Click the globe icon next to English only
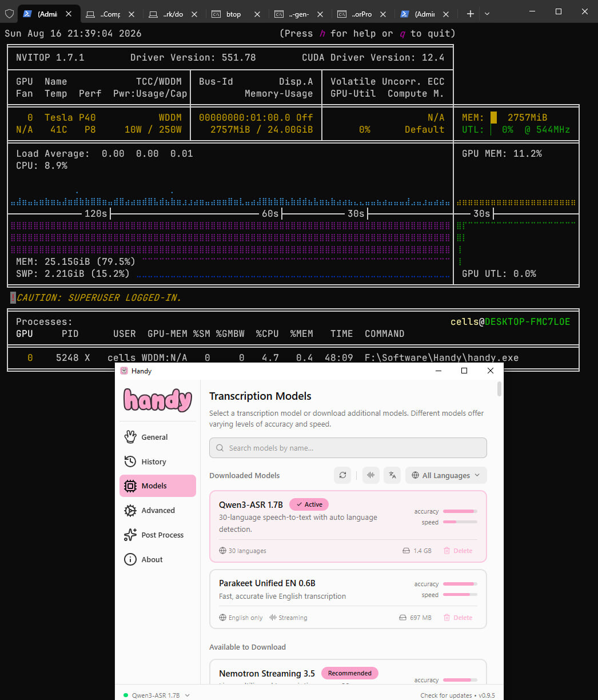Image resolution: width=598 pixels, height=700 pixels. coord(223,618)
